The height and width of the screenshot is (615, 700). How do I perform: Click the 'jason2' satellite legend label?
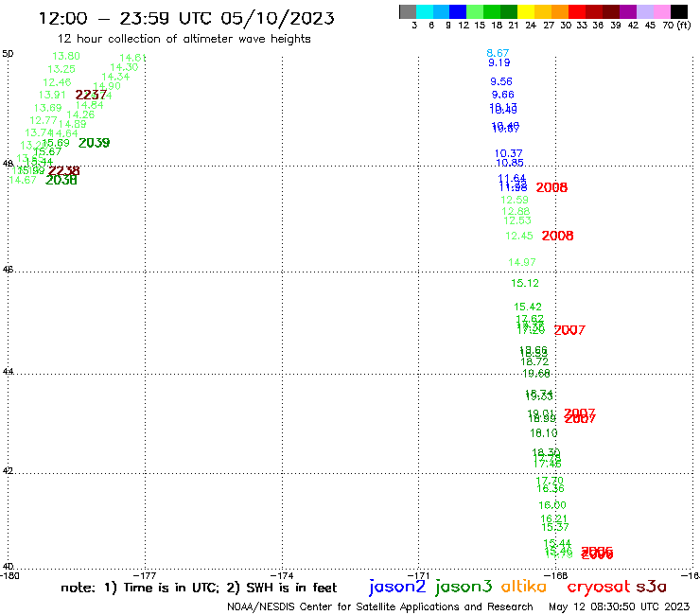[397, 587]
